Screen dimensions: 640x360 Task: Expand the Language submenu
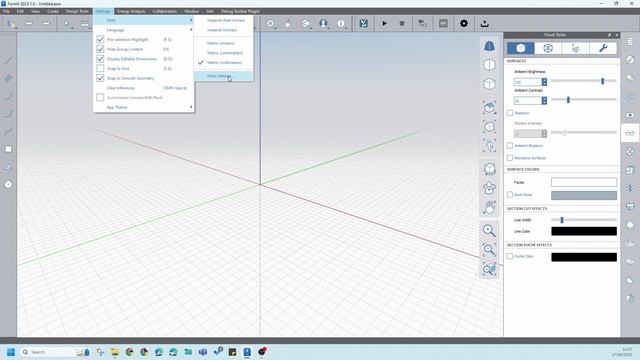tap(144, 30)
